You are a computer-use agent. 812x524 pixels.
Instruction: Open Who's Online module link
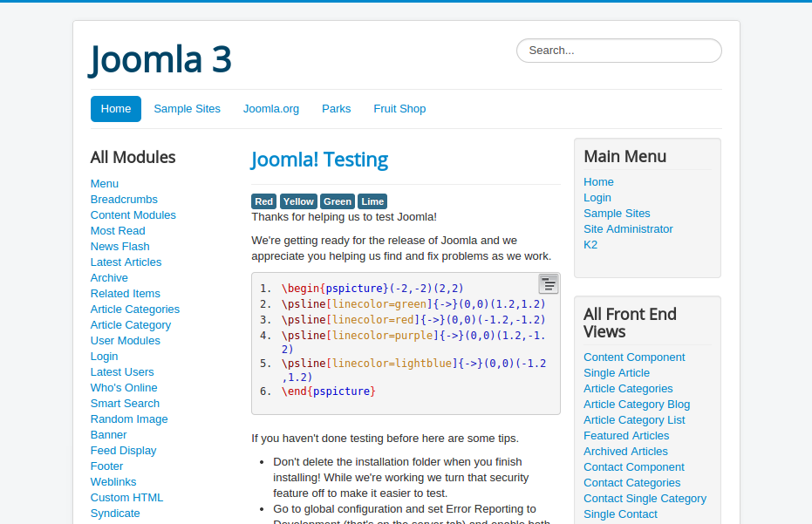pos(124,388)
